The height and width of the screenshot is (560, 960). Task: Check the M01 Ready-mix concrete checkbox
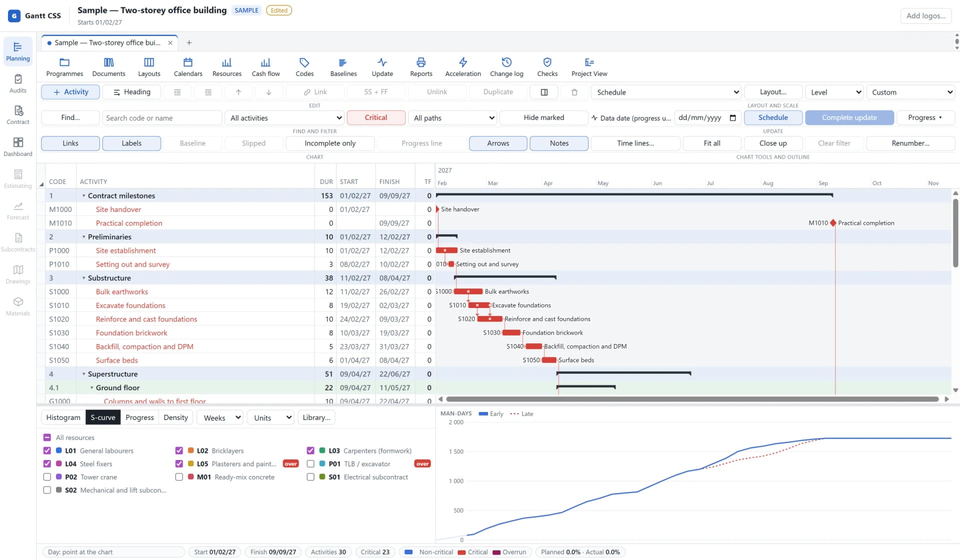point(179,477)
